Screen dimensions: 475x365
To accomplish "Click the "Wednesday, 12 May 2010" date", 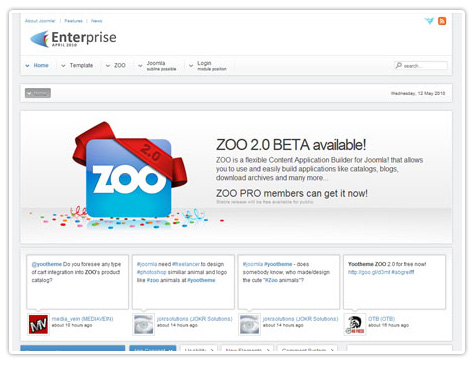I will 418,93.
